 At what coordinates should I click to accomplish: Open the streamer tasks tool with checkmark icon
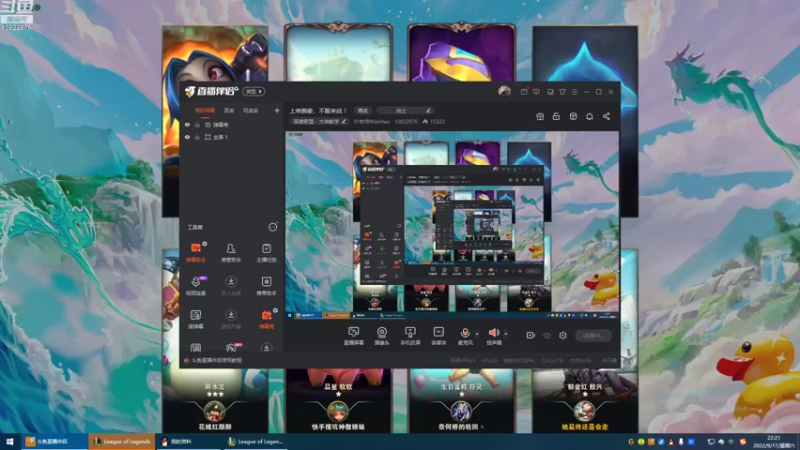click(266, 253)
